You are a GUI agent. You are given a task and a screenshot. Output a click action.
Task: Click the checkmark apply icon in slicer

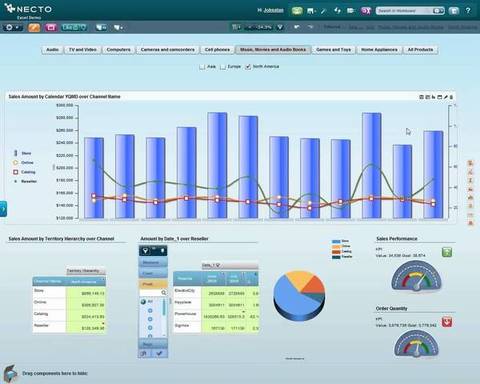pos(159,353)
